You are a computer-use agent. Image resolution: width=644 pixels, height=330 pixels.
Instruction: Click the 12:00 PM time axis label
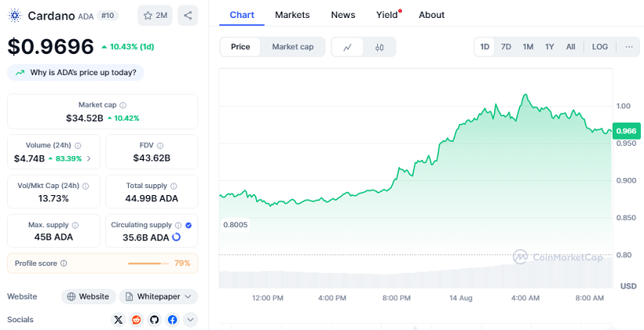268,298
